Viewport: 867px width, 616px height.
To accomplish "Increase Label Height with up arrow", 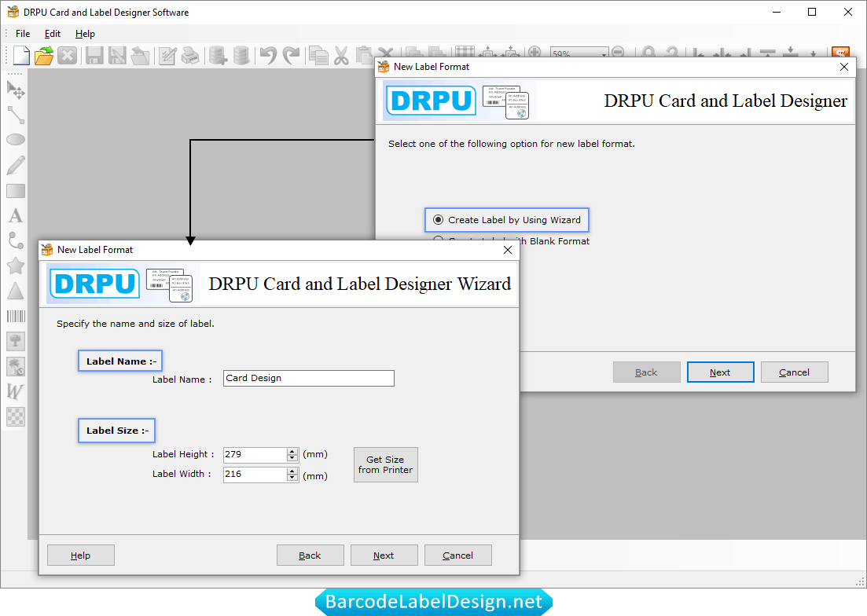I will point(292,451).
